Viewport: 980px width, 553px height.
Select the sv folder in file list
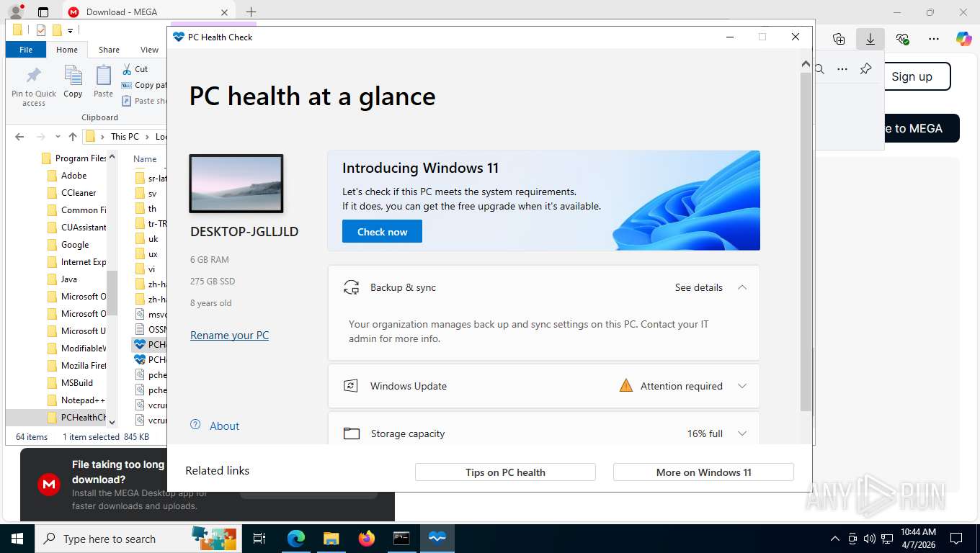coord(152,193)
